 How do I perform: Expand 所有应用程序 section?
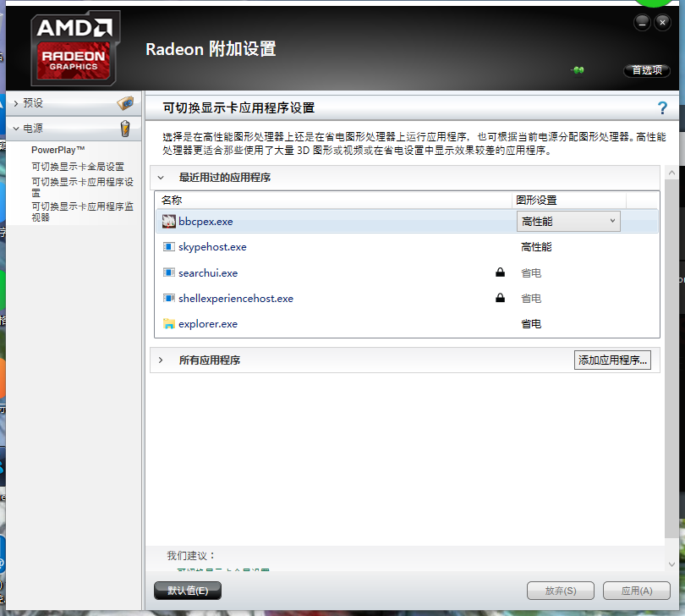click(161, 360)
